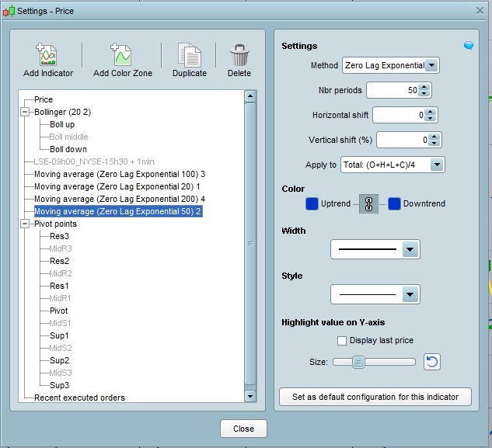Select the Price tree item
Viewport: 492px width, 448px height.
coord(44,99)
